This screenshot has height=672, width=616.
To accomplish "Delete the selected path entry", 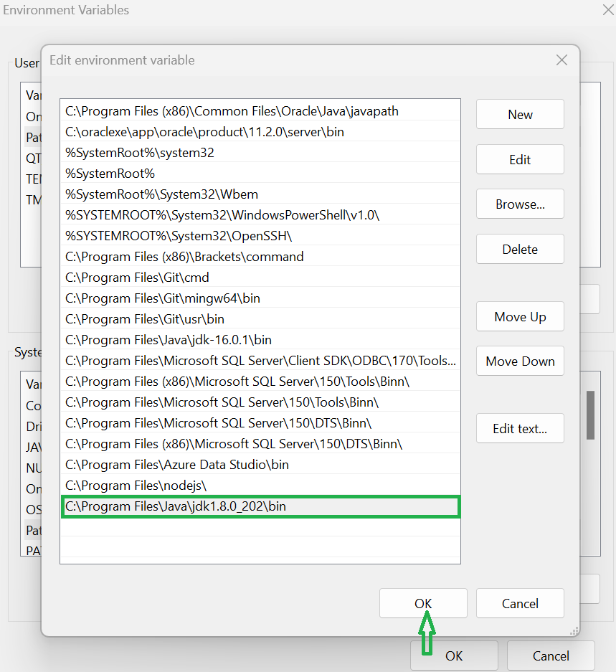I will click(520, 249).
